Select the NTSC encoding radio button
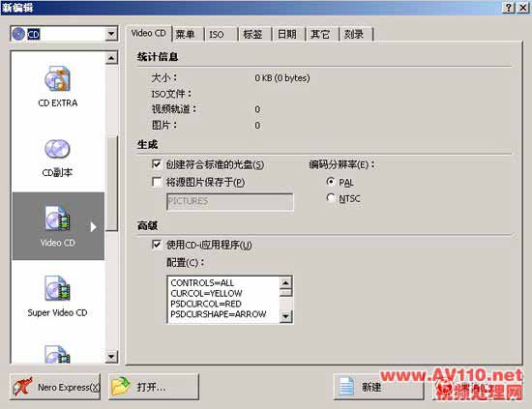The image size is (532, 409). click(331, 197)
